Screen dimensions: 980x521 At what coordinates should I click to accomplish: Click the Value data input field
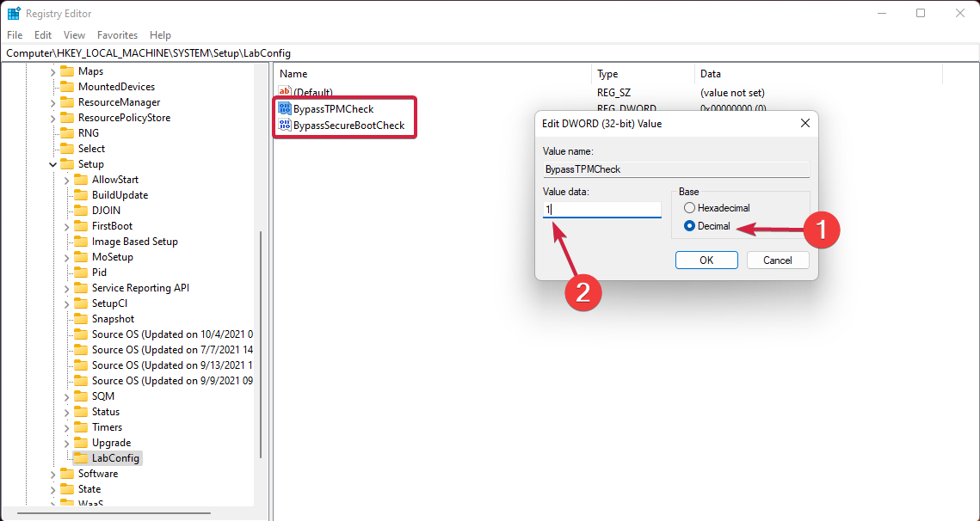click(602, 209)
